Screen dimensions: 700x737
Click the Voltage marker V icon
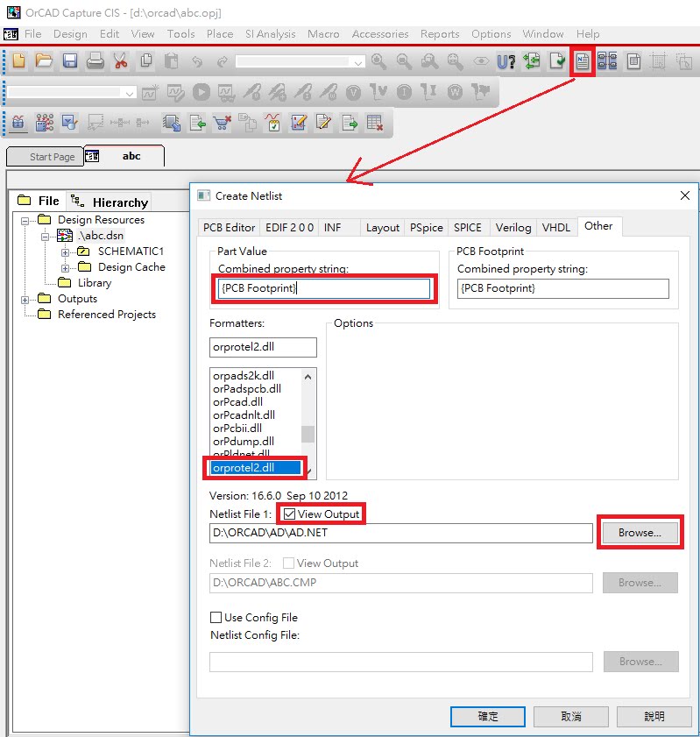coord(353,93)
